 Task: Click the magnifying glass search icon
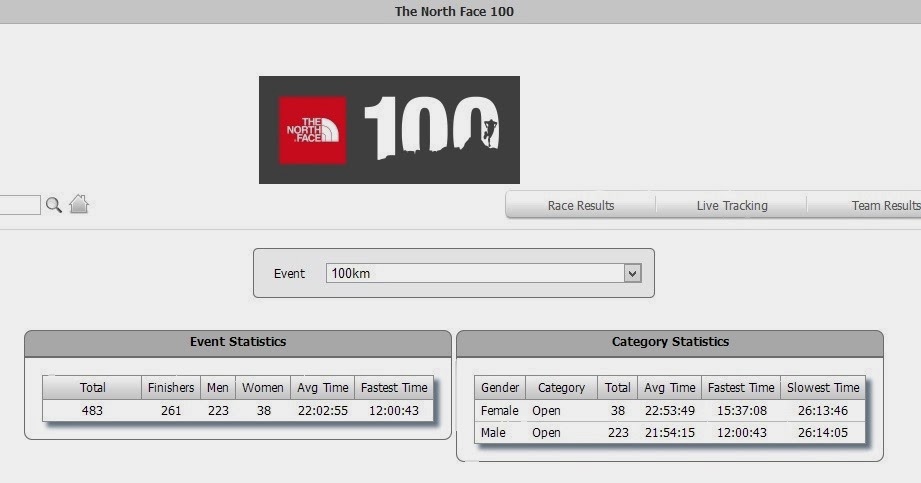[53, 205]
